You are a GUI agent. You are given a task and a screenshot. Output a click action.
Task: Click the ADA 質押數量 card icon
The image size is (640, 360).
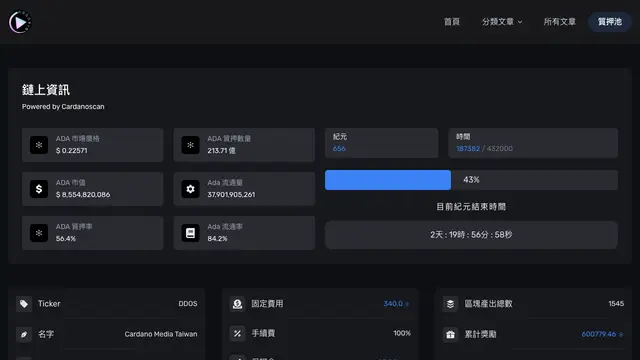tap(190, 145)
